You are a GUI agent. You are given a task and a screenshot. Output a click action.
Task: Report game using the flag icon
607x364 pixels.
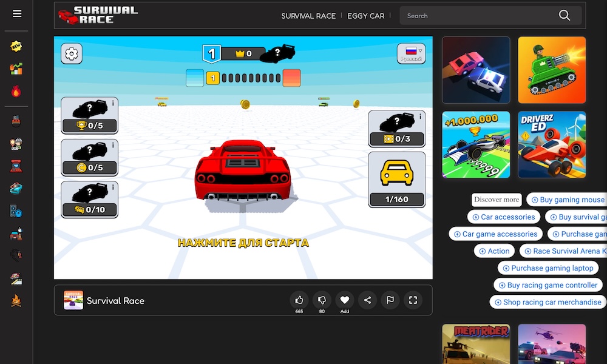tap(390, 300)
